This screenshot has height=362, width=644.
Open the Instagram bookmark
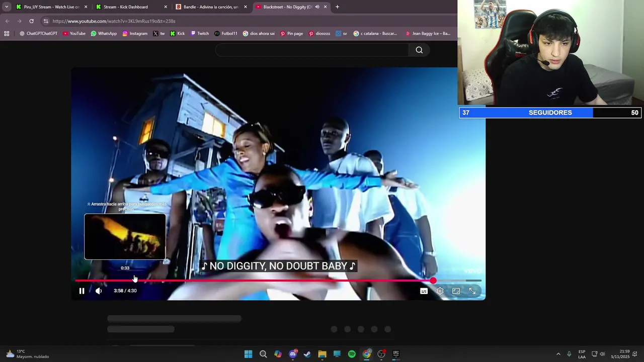[135, 34]
